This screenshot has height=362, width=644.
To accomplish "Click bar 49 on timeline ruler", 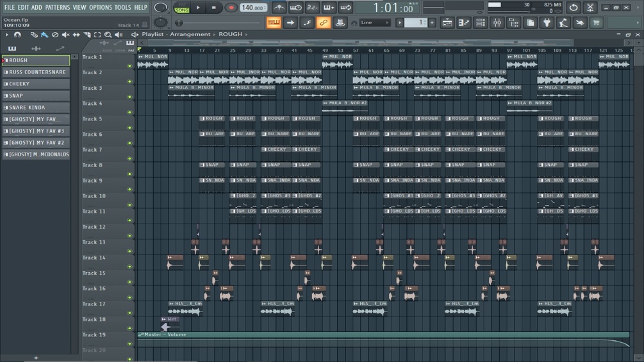I will tap(325, 50).
